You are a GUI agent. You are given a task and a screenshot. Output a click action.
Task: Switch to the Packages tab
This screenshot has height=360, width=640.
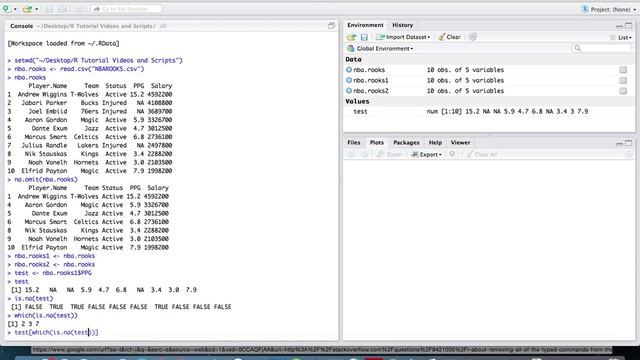point(406,142)
